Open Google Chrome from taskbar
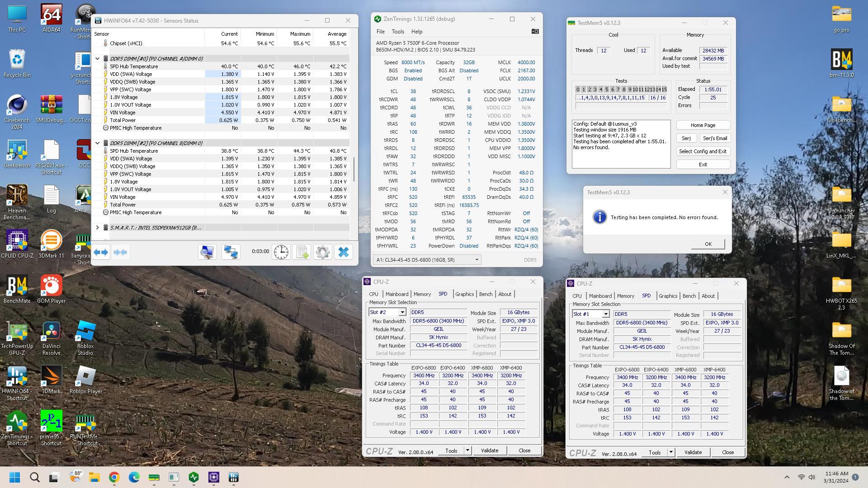The height and width of the screenshot is (488, 868). pyautogui.click(x=114, y=477)
